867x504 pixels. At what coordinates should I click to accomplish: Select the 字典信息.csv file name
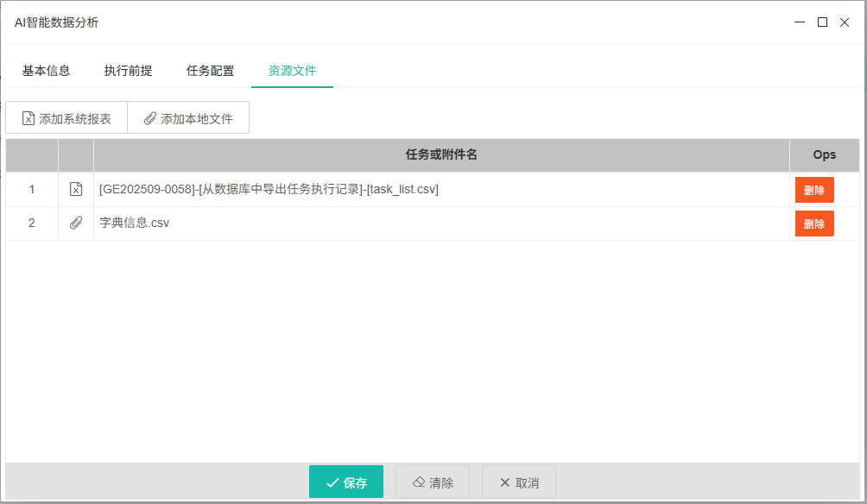tap(135, 223)
